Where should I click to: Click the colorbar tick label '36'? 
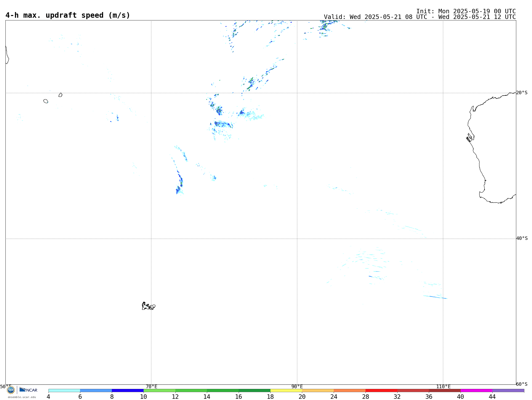coord(429,397)
